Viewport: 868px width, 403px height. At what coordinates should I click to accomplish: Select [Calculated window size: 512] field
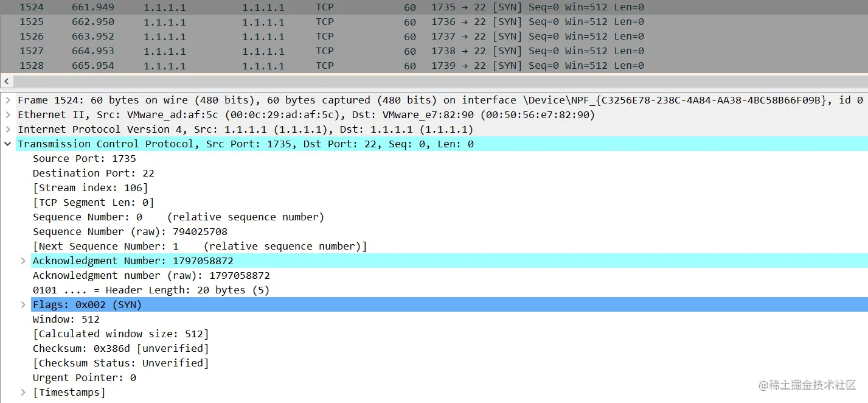click(121, 334)
